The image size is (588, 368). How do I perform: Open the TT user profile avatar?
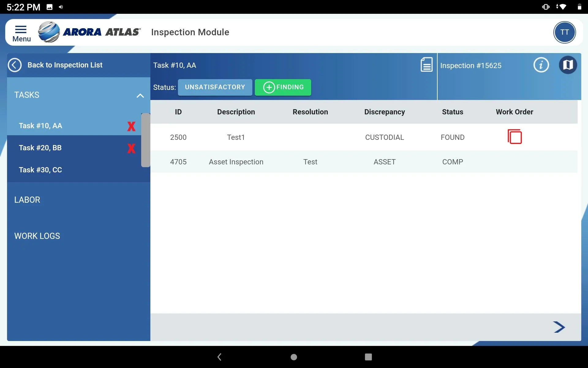click(x=564, y=32)
